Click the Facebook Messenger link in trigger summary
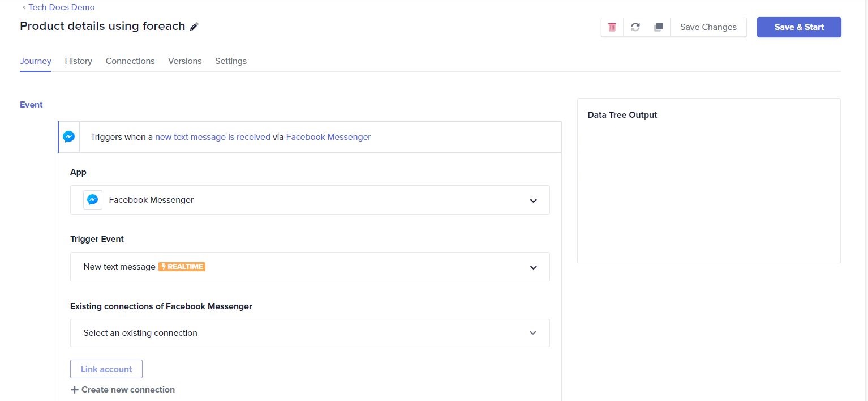The width and height of the screenshot is (868, 401). click(329, 136)
